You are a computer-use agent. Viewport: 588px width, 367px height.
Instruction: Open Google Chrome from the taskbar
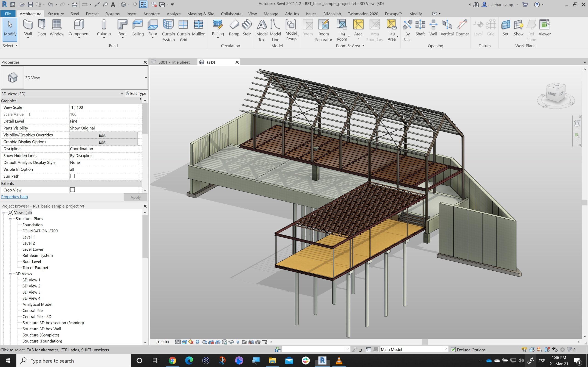(x=172, y=360)
